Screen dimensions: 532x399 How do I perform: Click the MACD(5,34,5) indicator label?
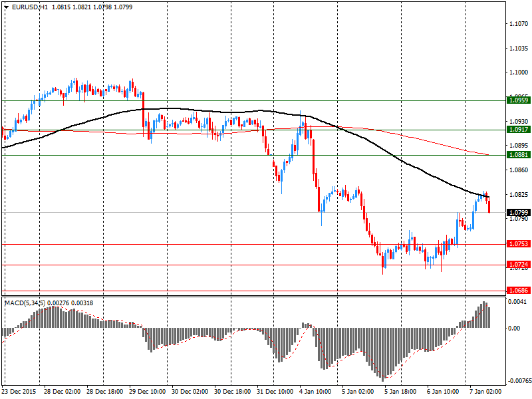25,303
